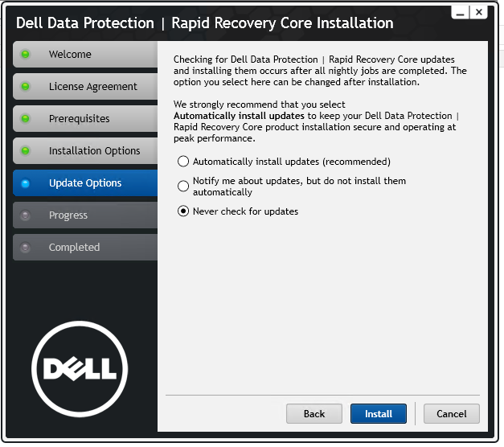
Task: Click the green indicator beside Prerequisites
Action: [x=25, y=119]
